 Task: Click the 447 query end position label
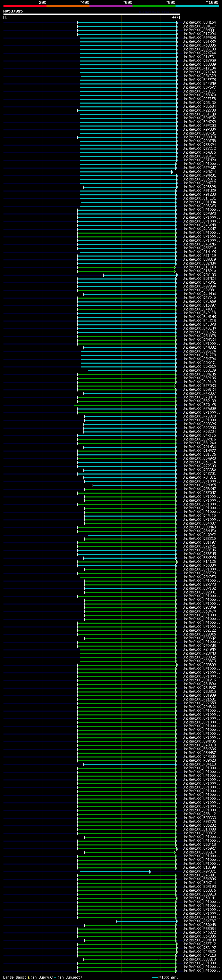click(x=175, y=17)
